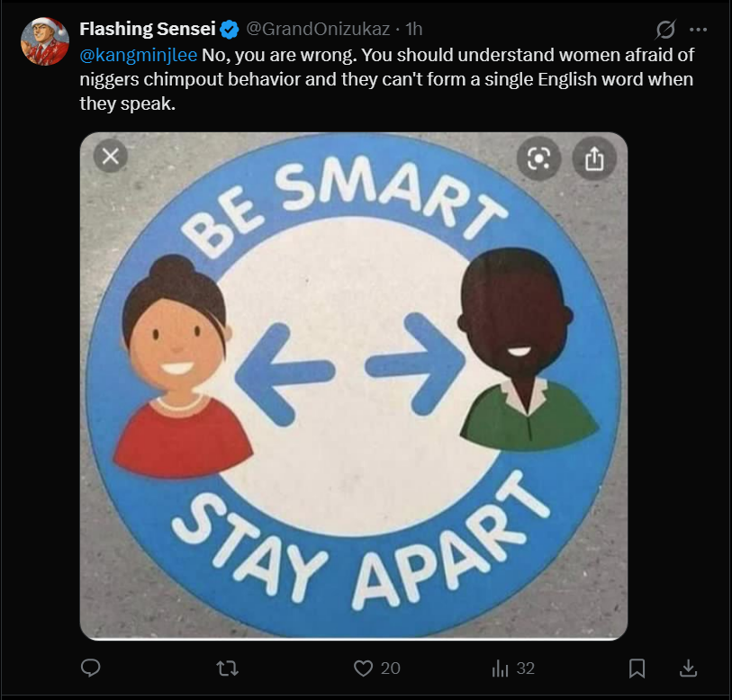The image size is (732, 700).
Task: Click the 1h timestamp
Action: click(413, 29)
